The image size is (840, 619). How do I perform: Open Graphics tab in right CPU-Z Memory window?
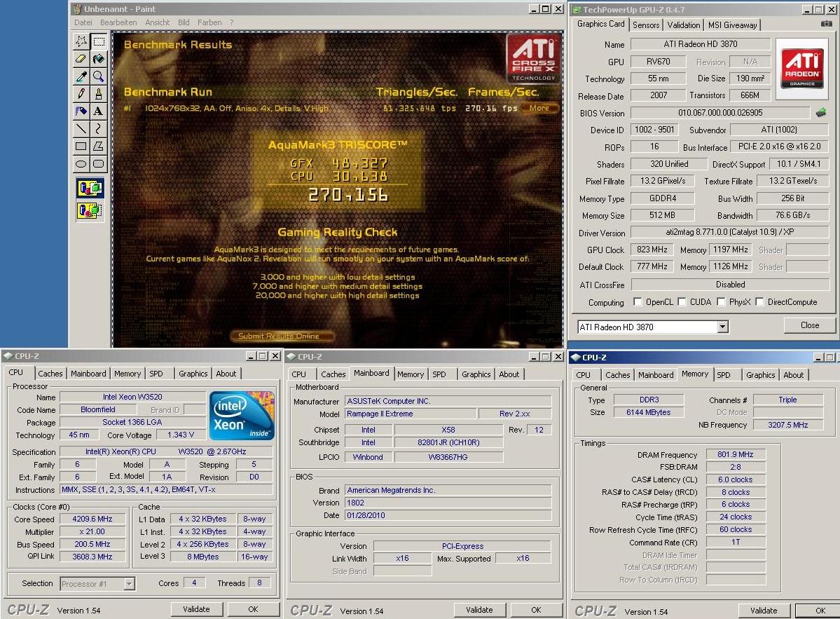(x=760, y=375)
